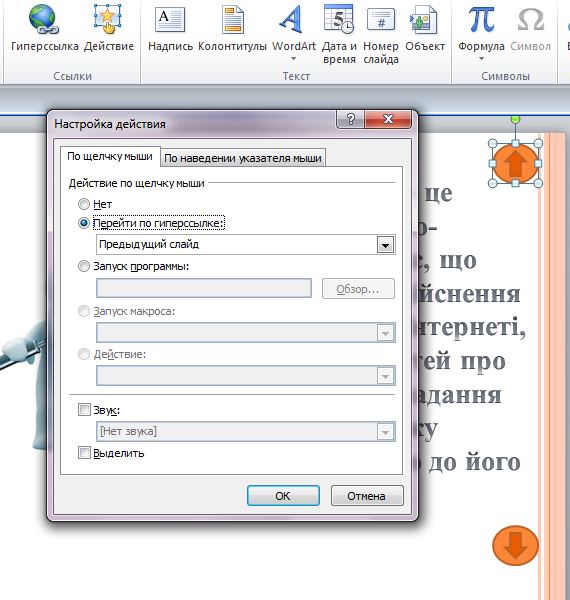
Task: Close the Настройка действия dialog
Action: [x=388, y=119]
